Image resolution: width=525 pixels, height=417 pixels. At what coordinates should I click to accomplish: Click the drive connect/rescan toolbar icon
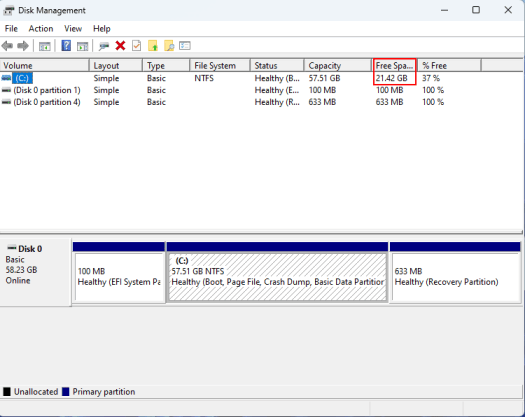[x=104, y=46]
